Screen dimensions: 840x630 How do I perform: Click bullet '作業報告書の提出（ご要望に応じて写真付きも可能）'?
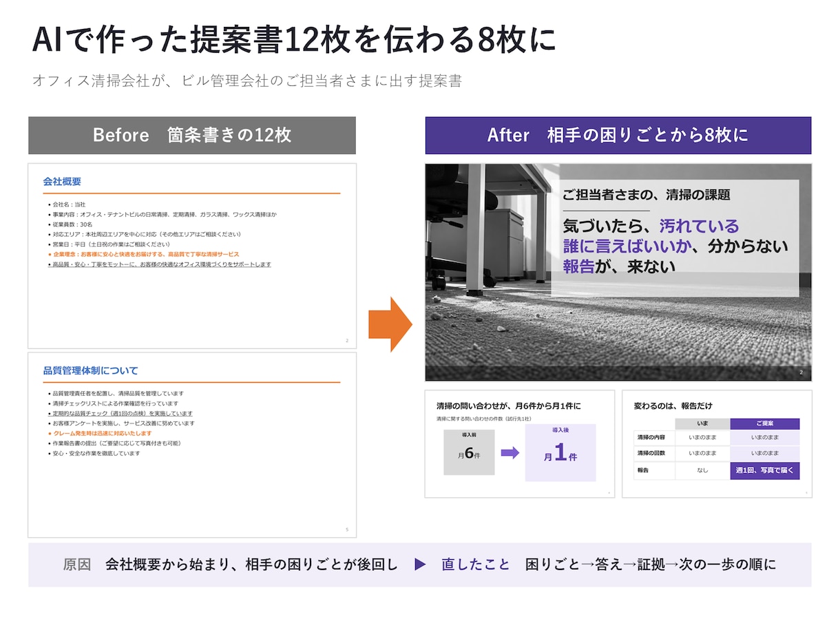(116, 443)
